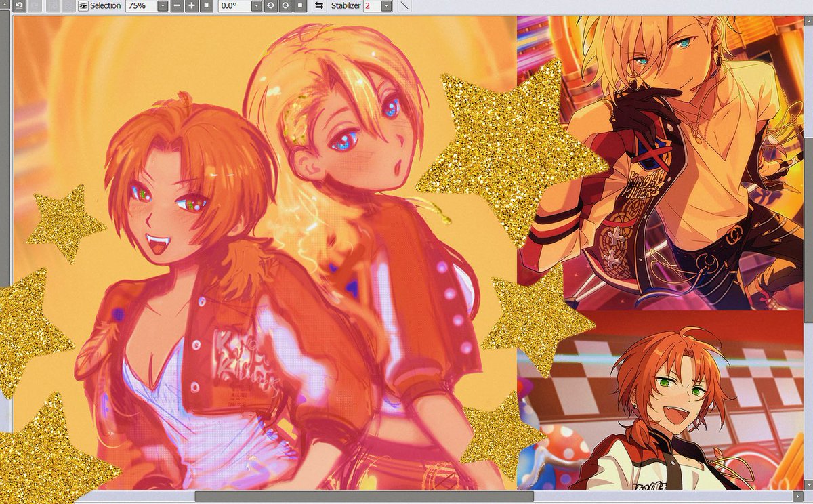This screenshot has width=813, height=504.
Task: Click the 75% zoom value field
Action: (142, 5)
